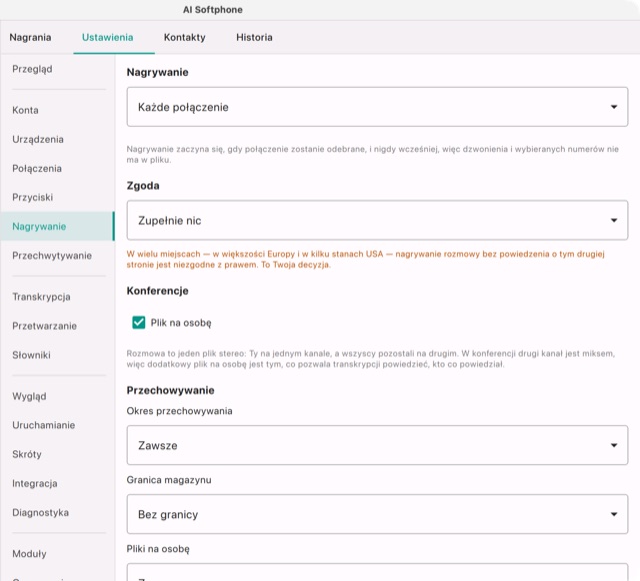Viewport: 640px width, 581px height.
Task: Open the Zgoda dropdown showing Zupełnie nic
Action: pyautogui.click(x=377, y=220)
